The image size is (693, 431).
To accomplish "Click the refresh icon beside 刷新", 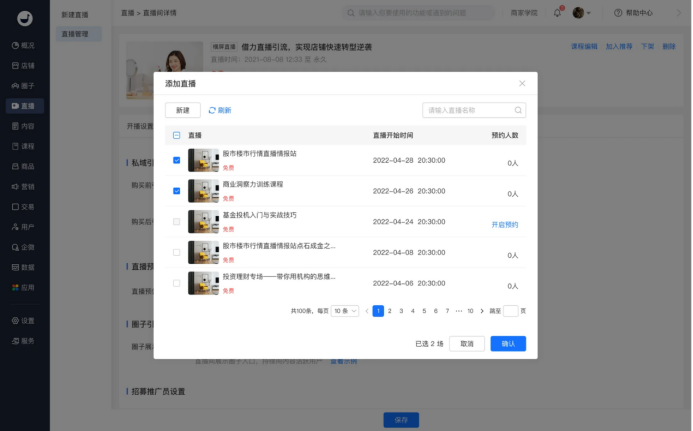I will pyautogui.click(x=212, y=111).
